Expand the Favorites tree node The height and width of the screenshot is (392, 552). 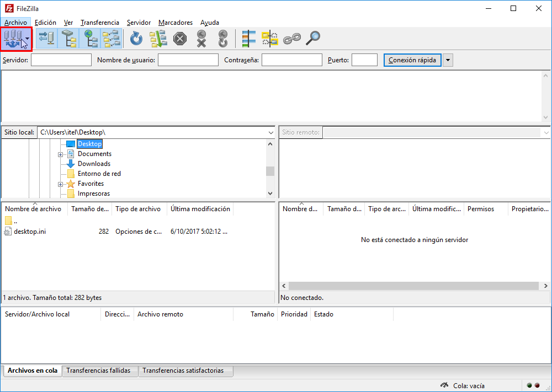60,184
